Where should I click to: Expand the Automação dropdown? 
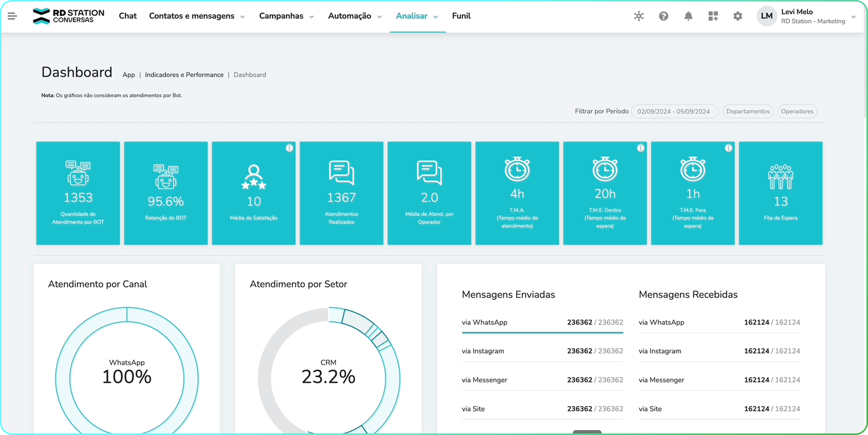point(355,16)
